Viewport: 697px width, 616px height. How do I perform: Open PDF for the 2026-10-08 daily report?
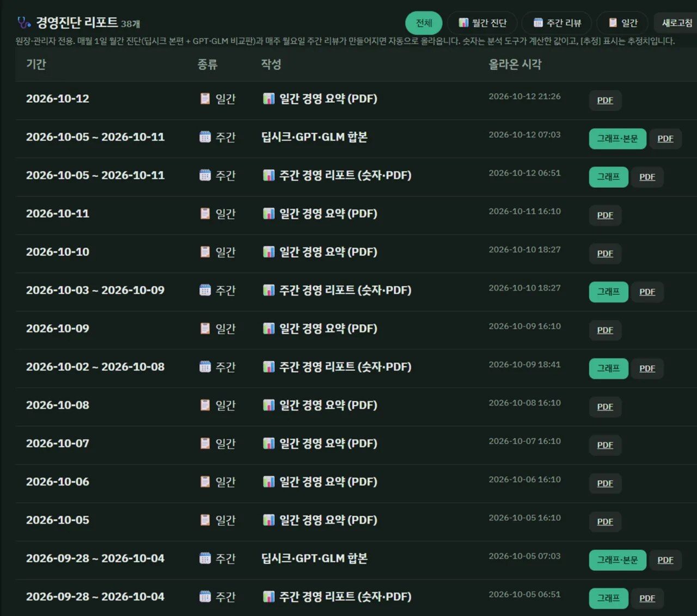(x=605, y=407)
